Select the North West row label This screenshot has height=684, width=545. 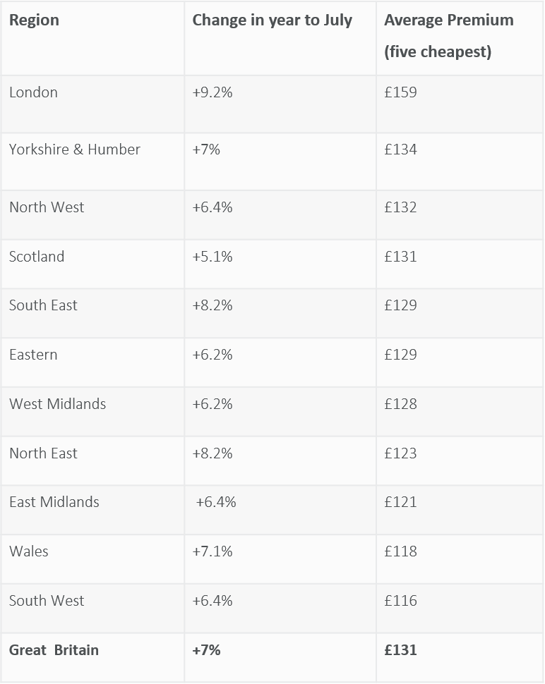coord(46,207)
